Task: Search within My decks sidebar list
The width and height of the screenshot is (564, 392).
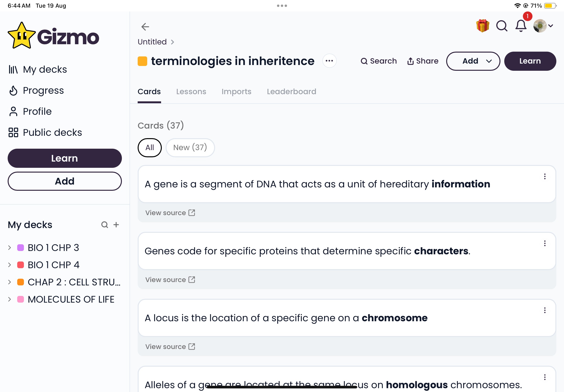Action: coord(105,225)
